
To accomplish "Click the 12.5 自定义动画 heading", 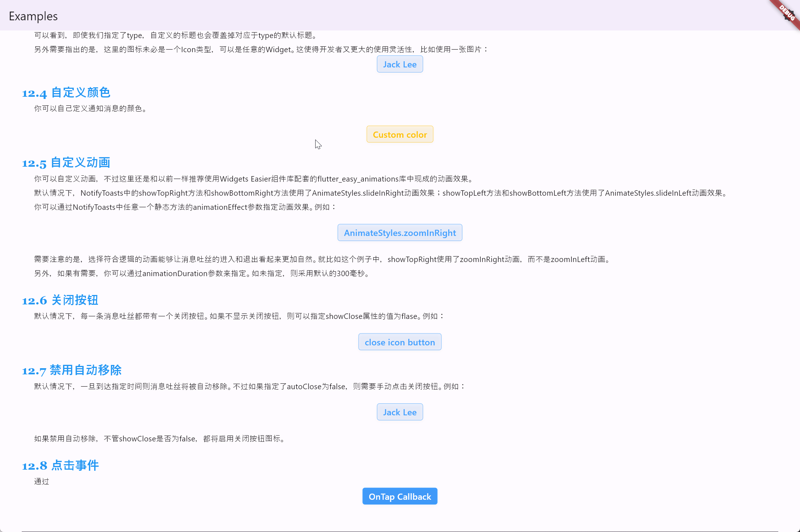I will 66,163.
